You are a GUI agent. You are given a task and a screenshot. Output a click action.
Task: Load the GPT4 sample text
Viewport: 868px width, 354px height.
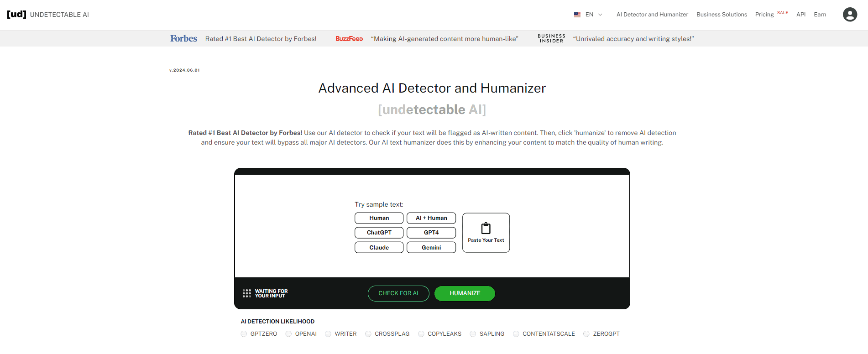click(431, 233)
